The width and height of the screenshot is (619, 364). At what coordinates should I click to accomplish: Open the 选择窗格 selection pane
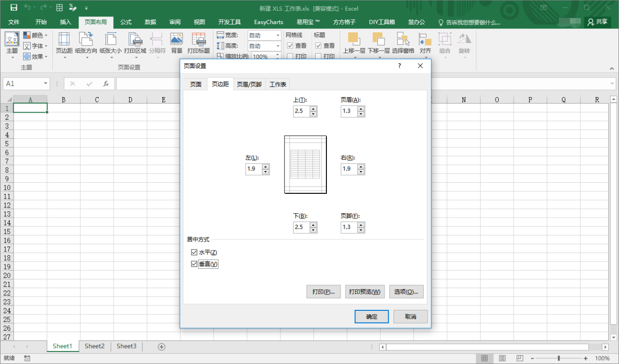pyautogui.click(x=403, y=44)
